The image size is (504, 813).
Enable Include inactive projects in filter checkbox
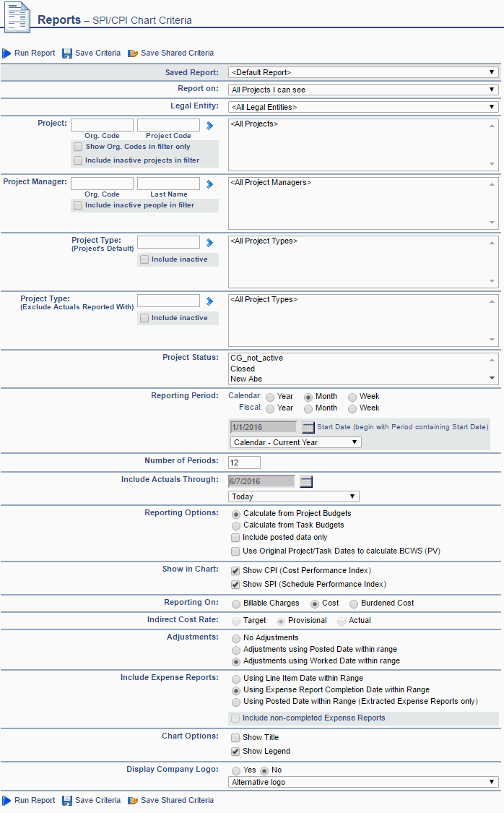78,160
